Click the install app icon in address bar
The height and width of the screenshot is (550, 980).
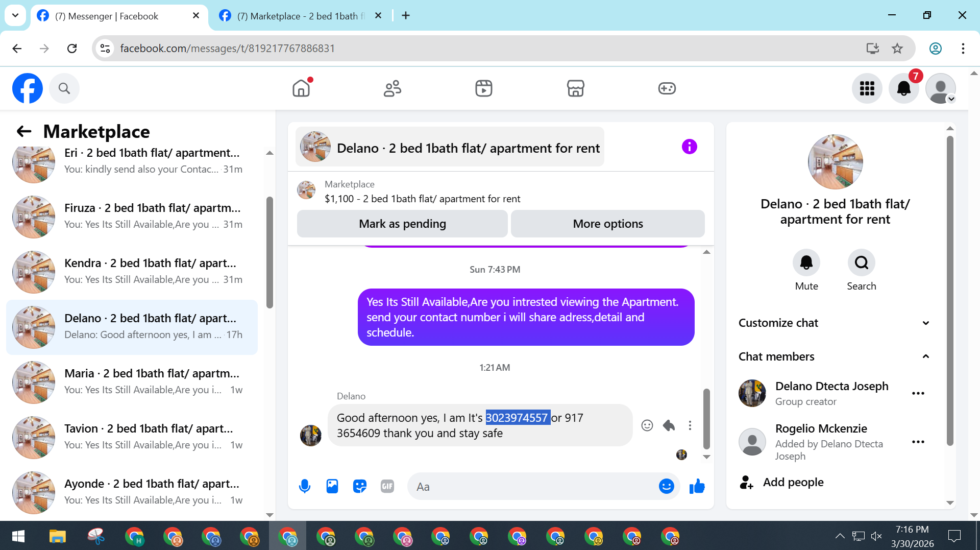coord(873,48)
